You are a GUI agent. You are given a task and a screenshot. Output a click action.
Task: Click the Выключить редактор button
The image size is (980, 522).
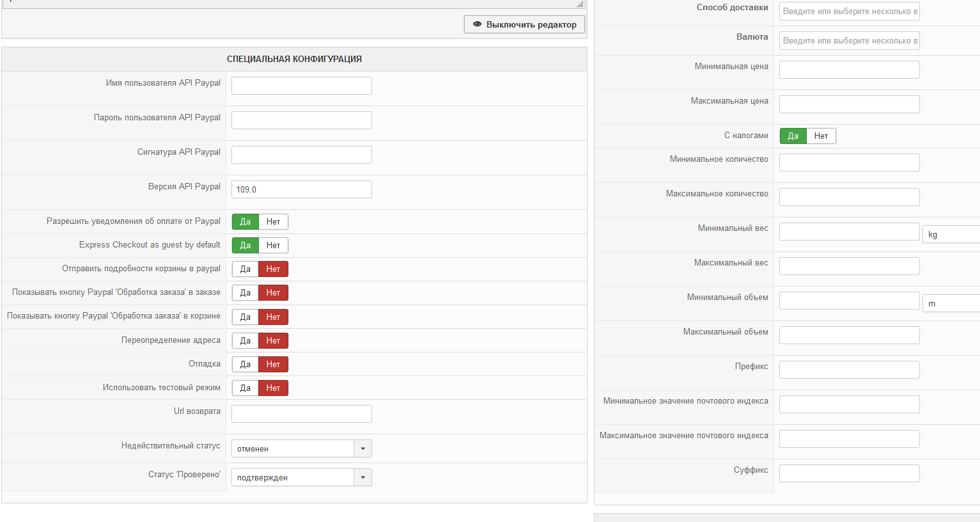(x=524, y=24)
